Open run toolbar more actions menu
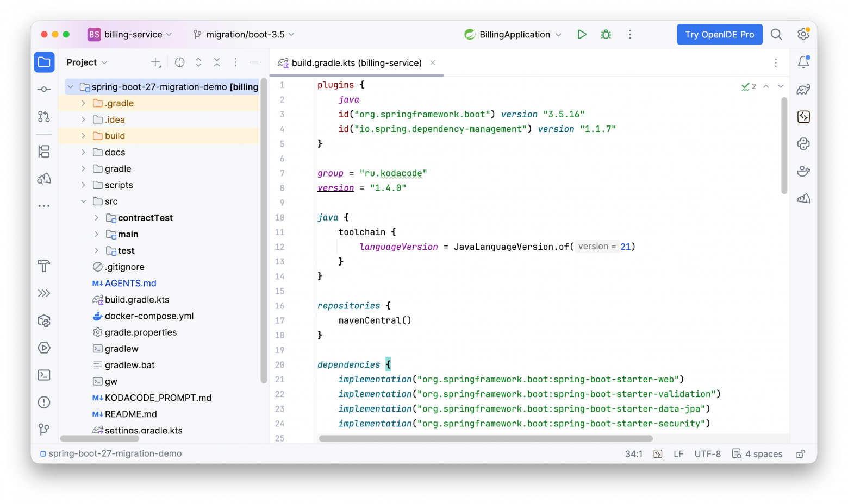Image resolution: width=848 pixels, height=504 pixels. click(630, 34)
